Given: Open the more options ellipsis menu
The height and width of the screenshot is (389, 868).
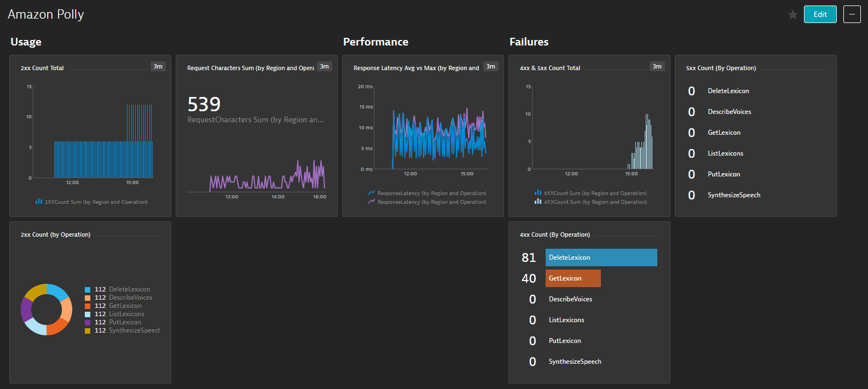Looking at the screenshot, I should click(x=852, y=14).
